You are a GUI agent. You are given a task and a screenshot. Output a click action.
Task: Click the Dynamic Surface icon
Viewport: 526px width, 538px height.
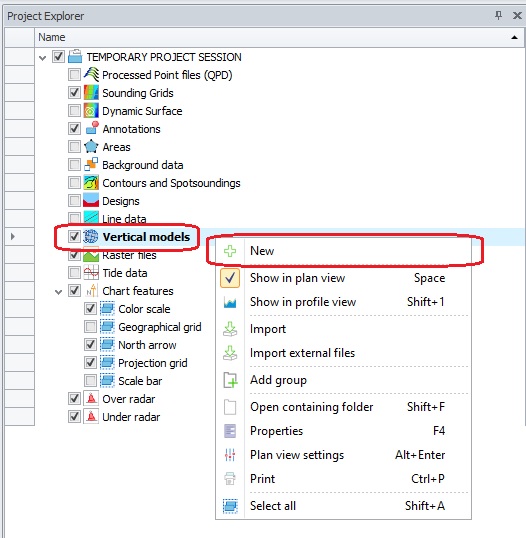coord(91,111)
